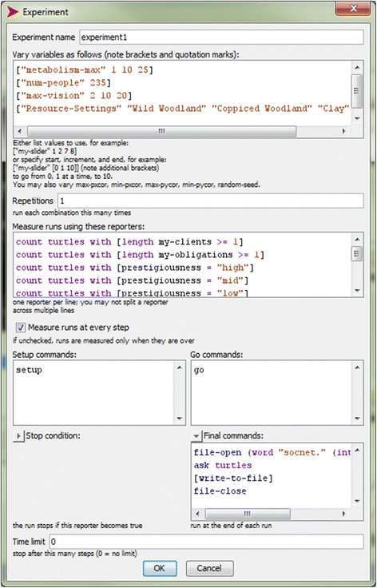Edit the Repetitions field
The width and height of the screenshot is (377, 588).
click(211, 201)
